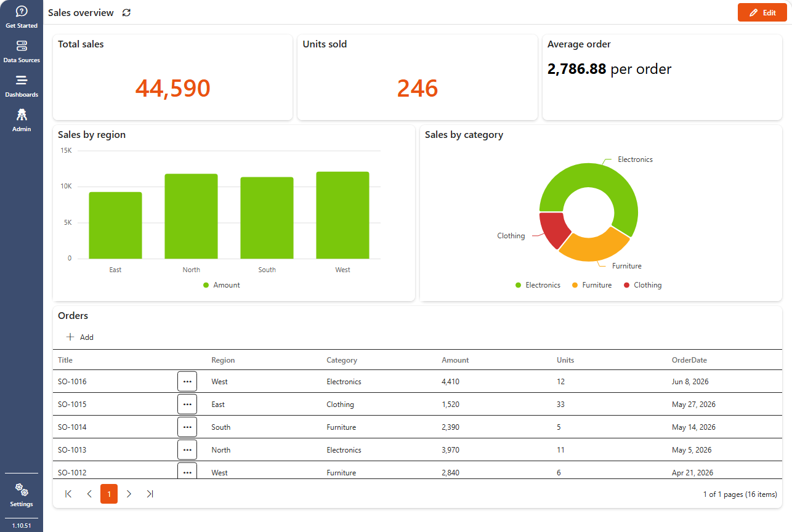Click the West bar in the chart
The image size is (792, 532).
342,215
